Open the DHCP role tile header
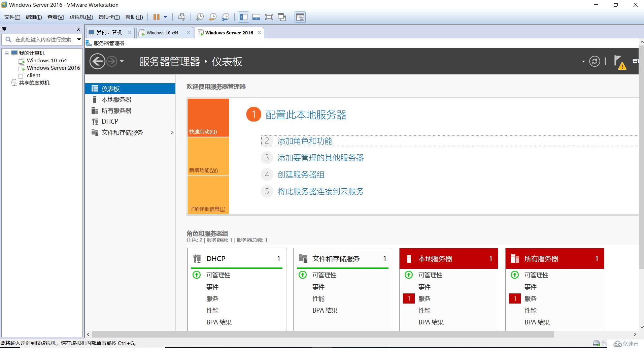The height and width of the screenshot is (348, 644). (x=237, y=258)
